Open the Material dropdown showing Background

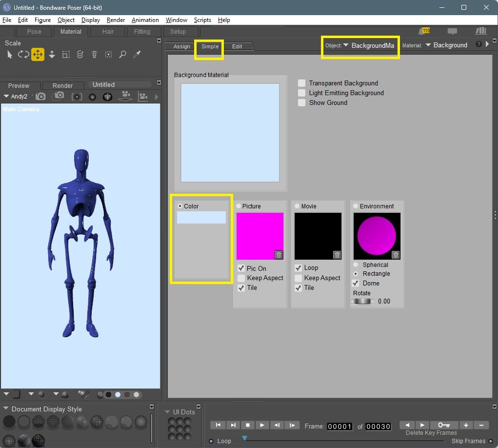(x=446, y=45)
